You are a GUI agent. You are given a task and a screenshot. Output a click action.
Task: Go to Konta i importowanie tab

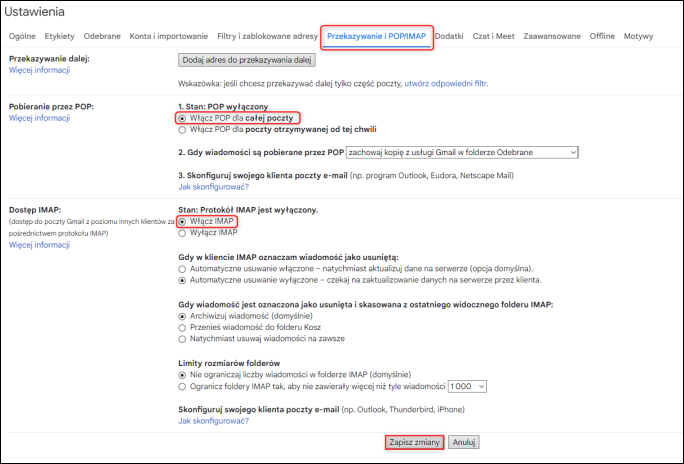pyautogui.click(x=169, y=36)
